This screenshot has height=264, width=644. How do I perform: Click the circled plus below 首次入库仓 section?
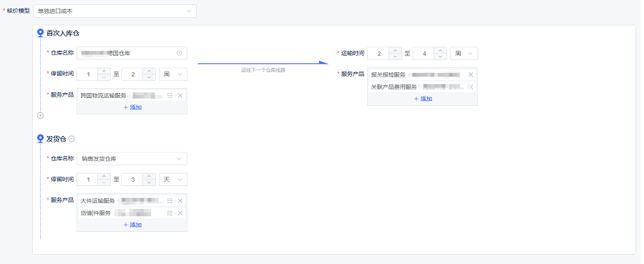point(40,116)
